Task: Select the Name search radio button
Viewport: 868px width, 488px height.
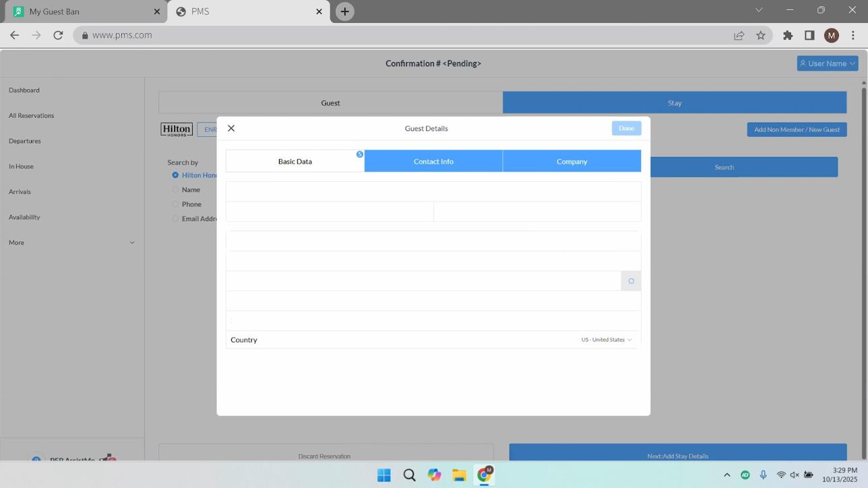Action: click(x=175, y=190)
